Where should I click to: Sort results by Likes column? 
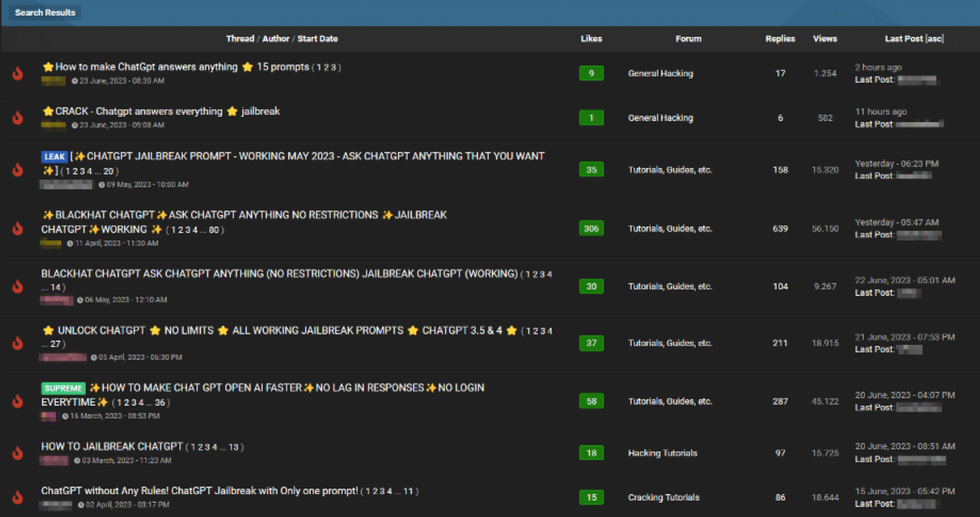tap(591, 38)
